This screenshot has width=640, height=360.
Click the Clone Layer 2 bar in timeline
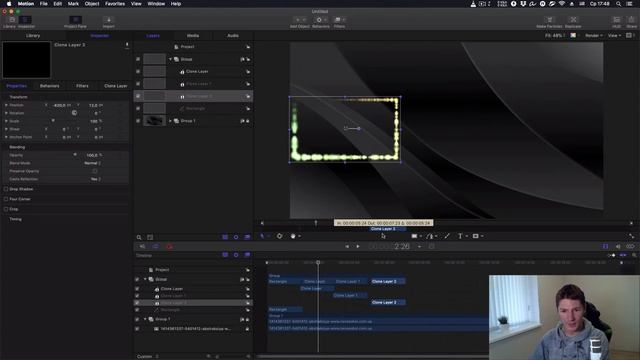pos(388,302)
